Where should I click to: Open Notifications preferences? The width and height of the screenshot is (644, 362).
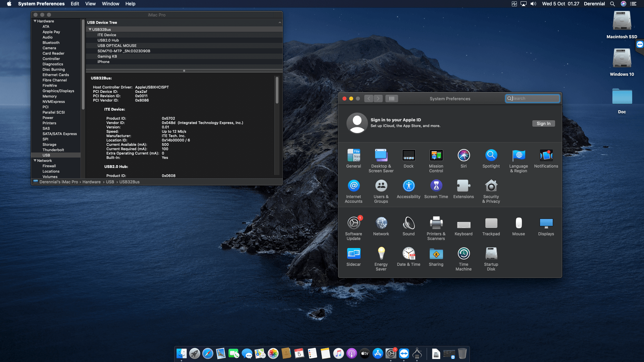(x=546, y=155)
